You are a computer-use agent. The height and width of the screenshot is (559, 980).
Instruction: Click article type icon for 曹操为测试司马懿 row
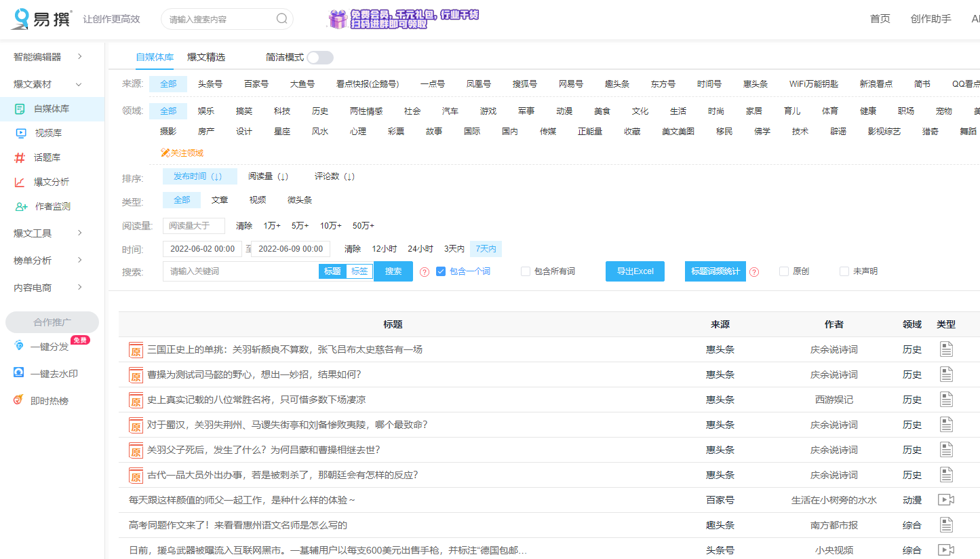(946, 374)
